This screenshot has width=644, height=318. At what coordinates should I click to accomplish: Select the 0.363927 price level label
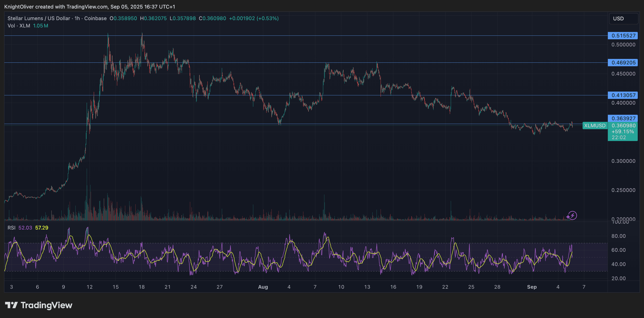[x=623, y=118]
